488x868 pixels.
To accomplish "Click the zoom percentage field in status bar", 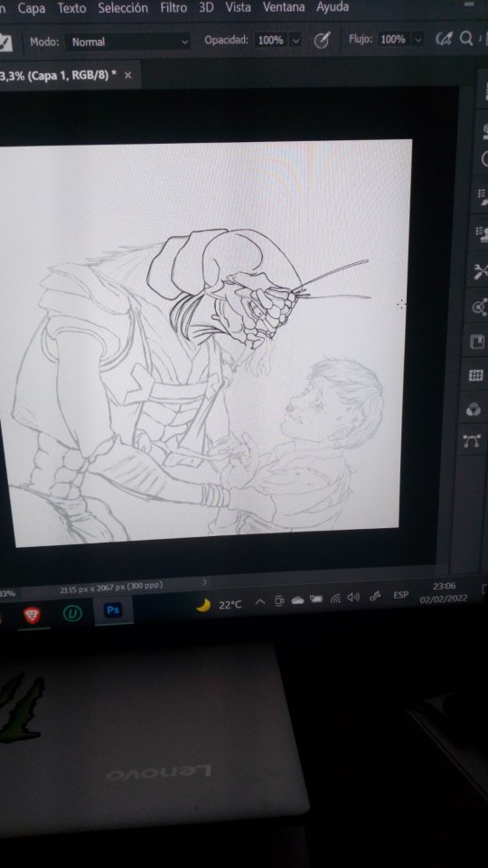I will [x=8, y=593].
